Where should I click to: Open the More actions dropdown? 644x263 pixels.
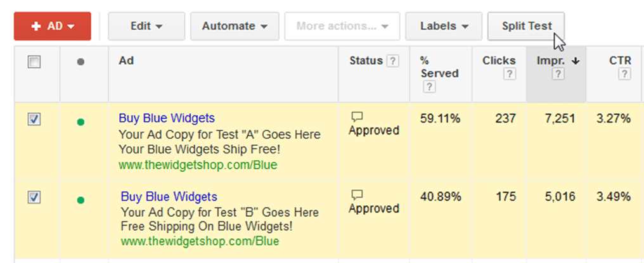342,27
